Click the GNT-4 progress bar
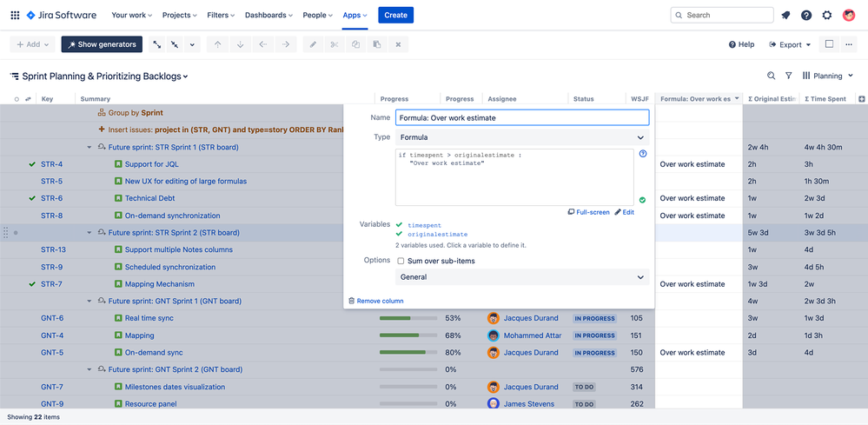The width and height of the screenshot is (868, 425). pyautogui.click(x=408, y=335)
